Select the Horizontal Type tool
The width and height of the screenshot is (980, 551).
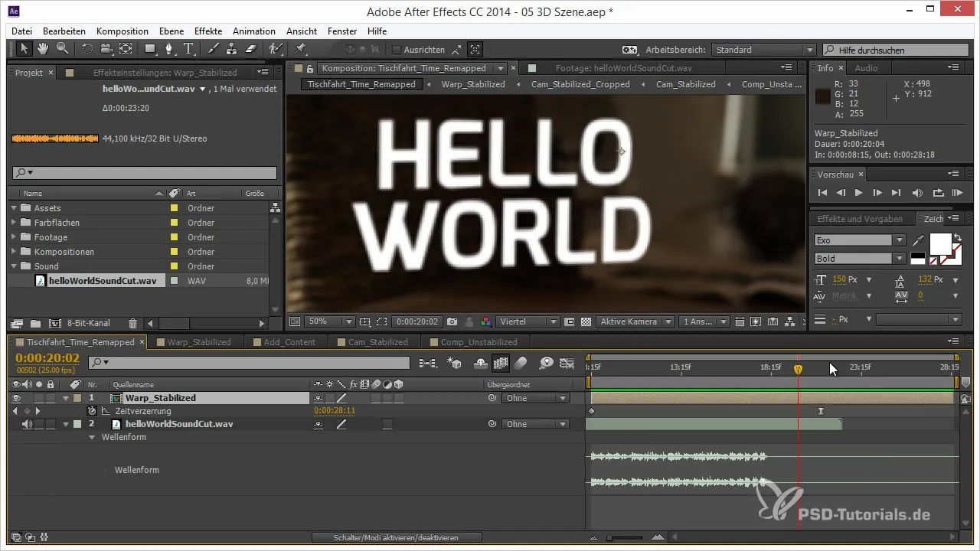(189, 49)
